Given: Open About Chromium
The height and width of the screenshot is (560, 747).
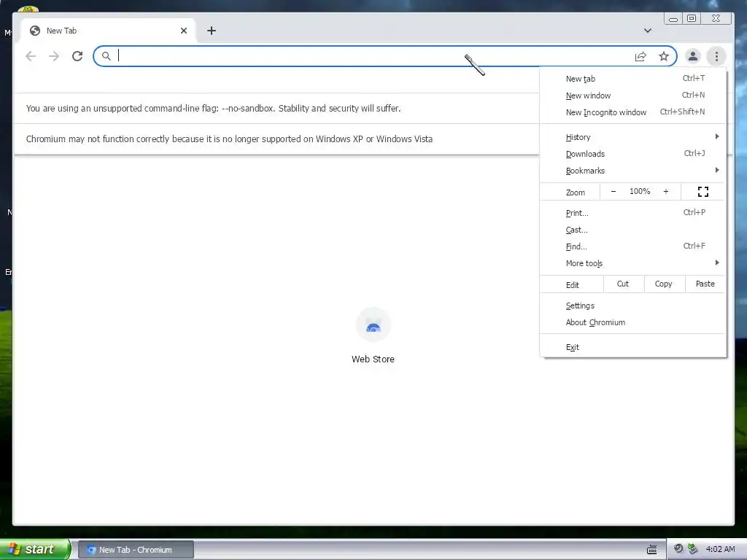Looking at the screenshot, I should (632, 322).
